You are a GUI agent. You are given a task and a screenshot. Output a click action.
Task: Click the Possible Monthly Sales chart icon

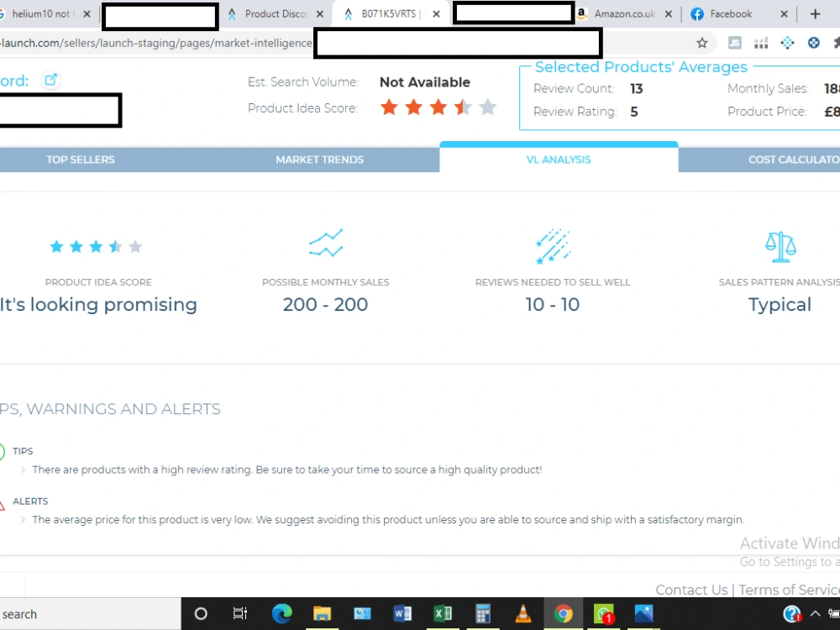coord(326,244)
